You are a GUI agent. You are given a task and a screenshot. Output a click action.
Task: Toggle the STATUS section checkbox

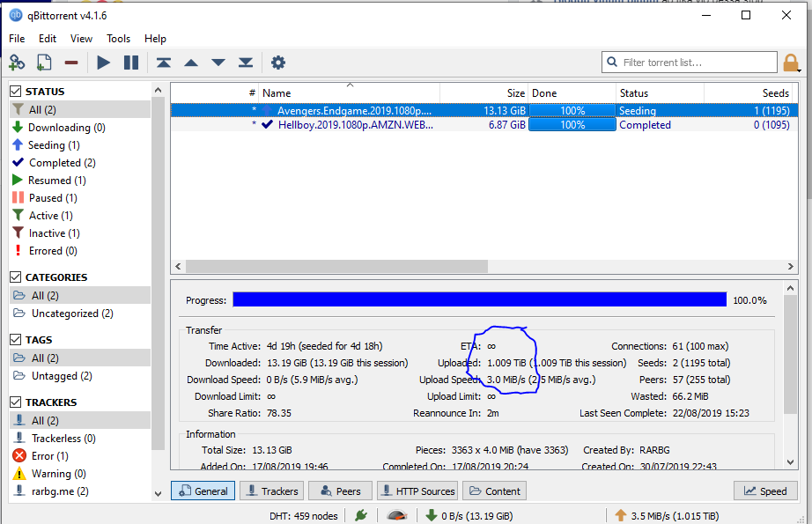(16, 92)
